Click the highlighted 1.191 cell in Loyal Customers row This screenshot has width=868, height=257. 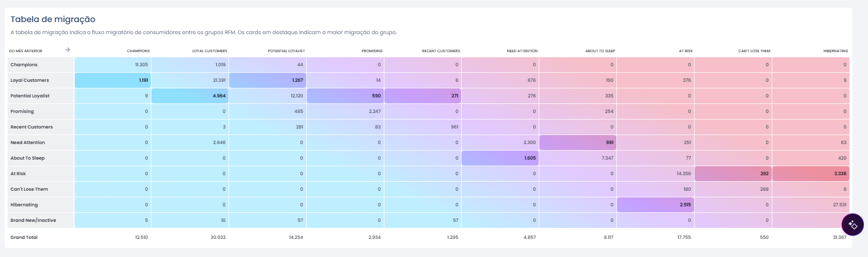pyautogui.click(x=113, y=80)
